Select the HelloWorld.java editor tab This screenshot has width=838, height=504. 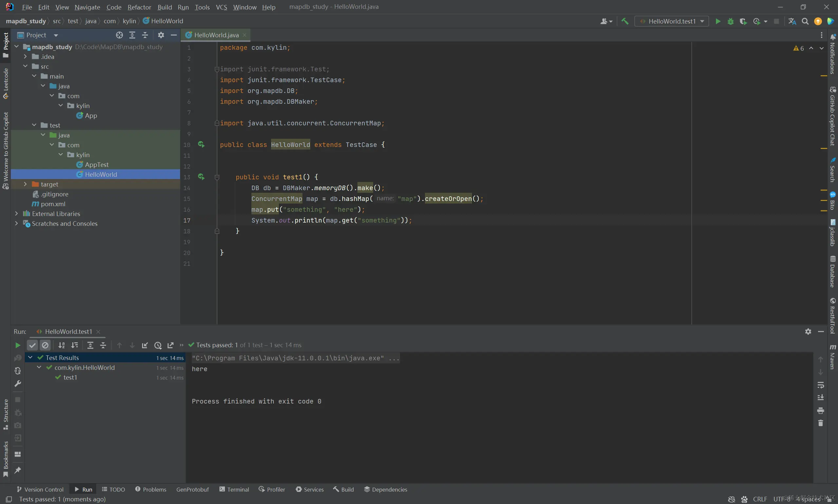216,35
